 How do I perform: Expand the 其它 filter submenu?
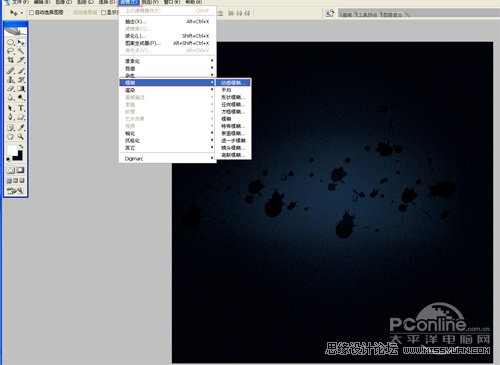(x=168, y=148)
